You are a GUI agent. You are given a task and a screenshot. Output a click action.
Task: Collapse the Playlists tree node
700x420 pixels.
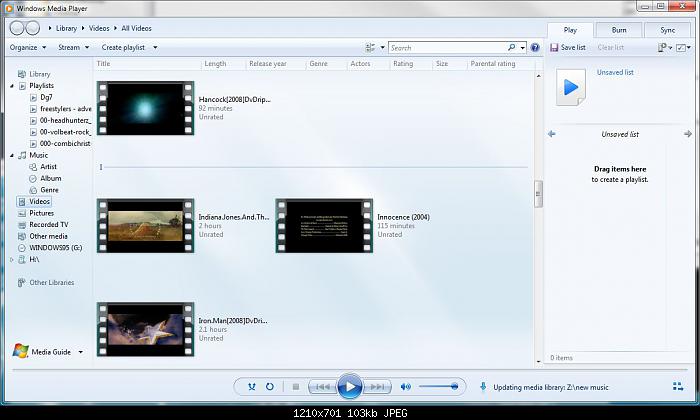(x=12, y=86)
